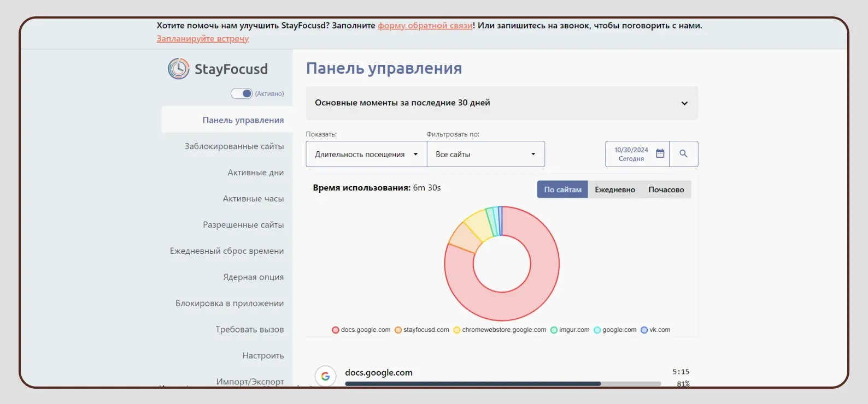Click the docs.google.com usage progress bar
This screenshot has width=868, height=404.
[503, 384]
